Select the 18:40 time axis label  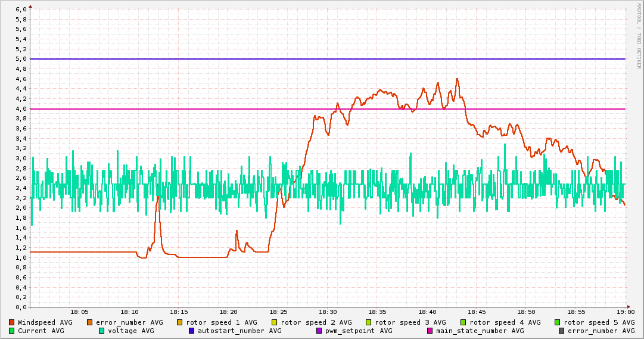tap(427, 312)
